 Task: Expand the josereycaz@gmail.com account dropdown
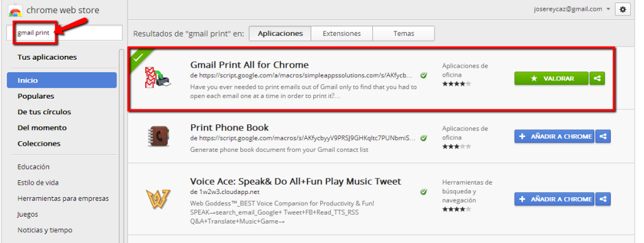click(608, 9)
